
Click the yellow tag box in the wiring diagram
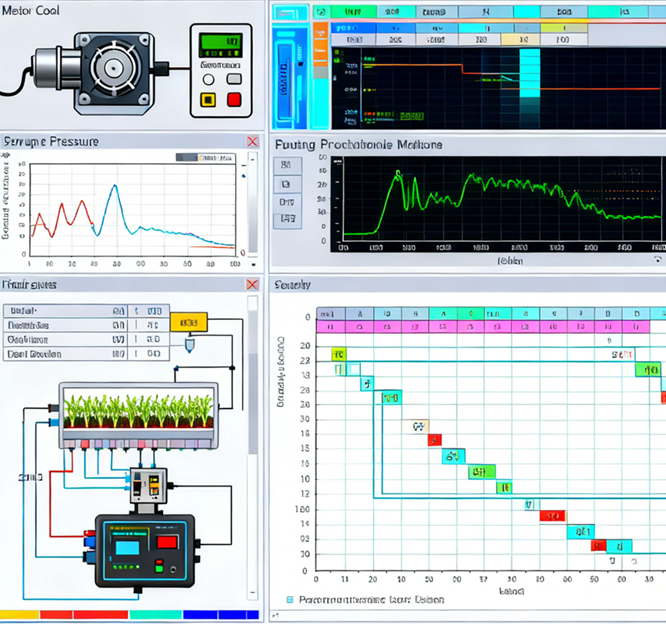(x=187, y=322)
